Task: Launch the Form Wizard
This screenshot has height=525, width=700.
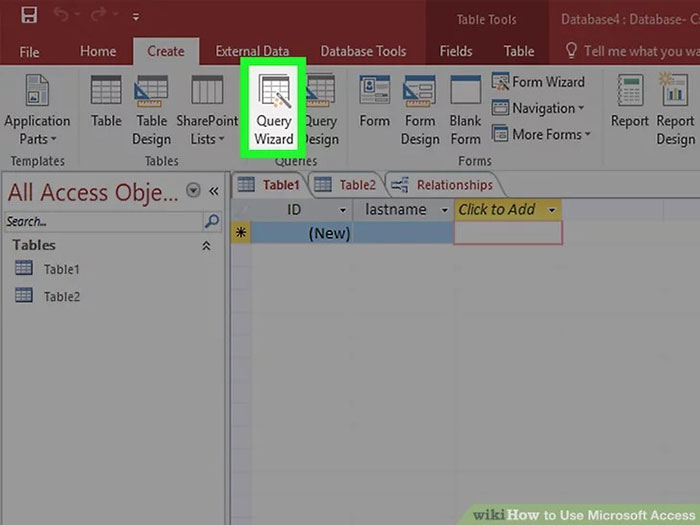Action: point(538,82)
